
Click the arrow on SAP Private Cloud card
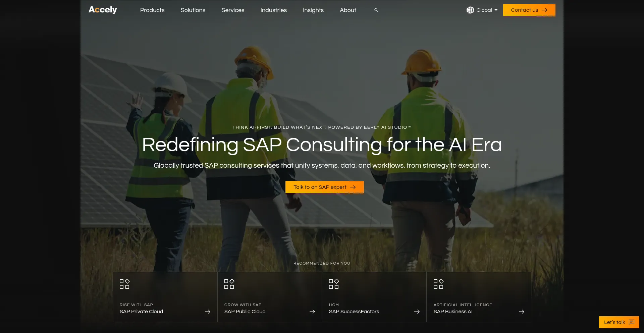coord(208,312)
